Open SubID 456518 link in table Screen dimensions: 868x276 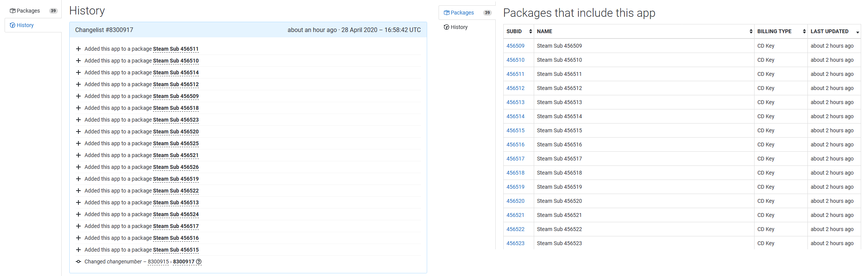pos(515,173)
